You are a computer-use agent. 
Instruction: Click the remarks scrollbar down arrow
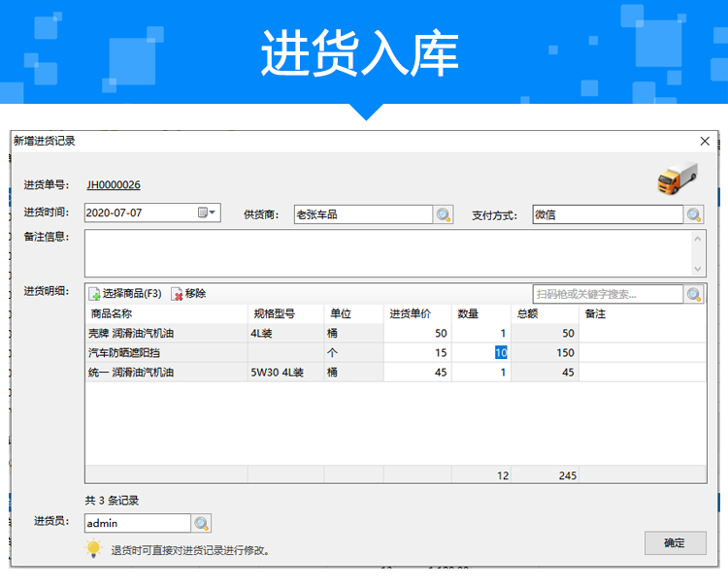tap(698, 269)
